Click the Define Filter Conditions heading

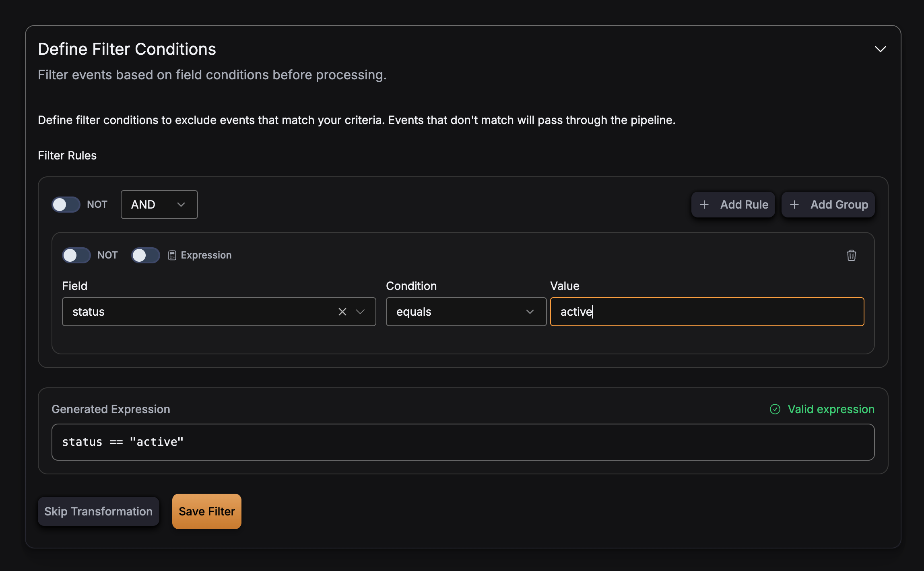coord(127,49)
